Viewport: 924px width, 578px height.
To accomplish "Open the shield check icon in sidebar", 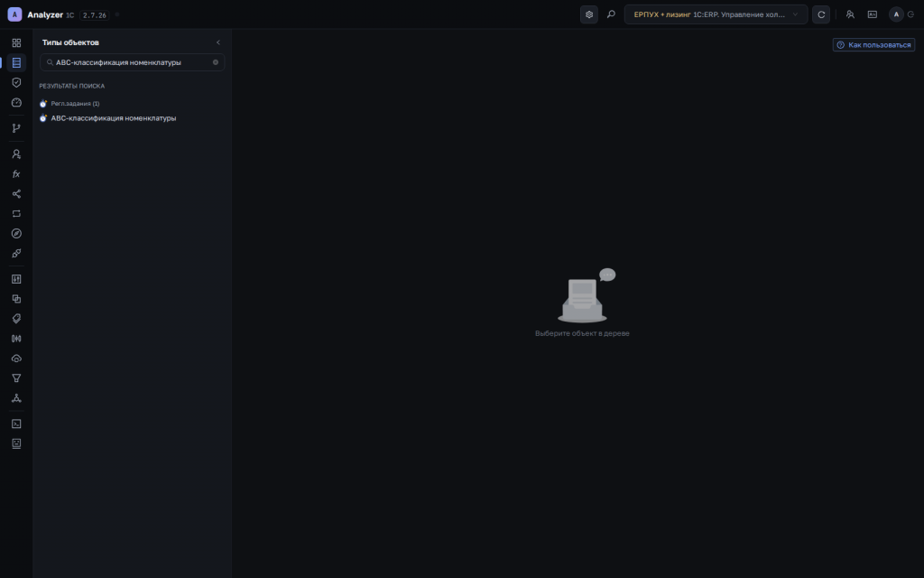I will pos(16,82).
